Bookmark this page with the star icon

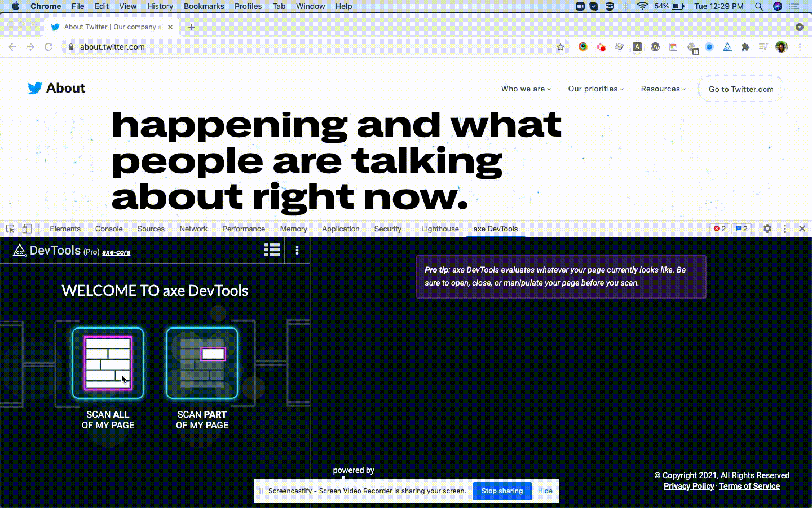point(561,47)
